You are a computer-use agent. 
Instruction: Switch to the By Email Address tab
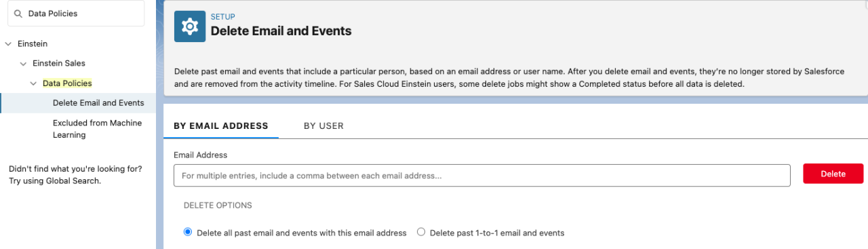[221, 126]
